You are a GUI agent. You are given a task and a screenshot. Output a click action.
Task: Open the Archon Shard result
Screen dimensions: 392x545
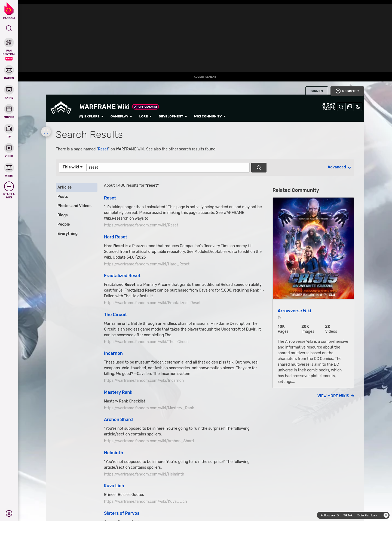tap(118, 420)
